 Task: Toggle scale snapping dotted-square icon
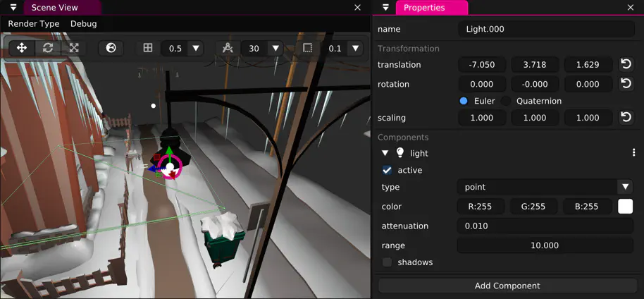click(x=308, y=48)
